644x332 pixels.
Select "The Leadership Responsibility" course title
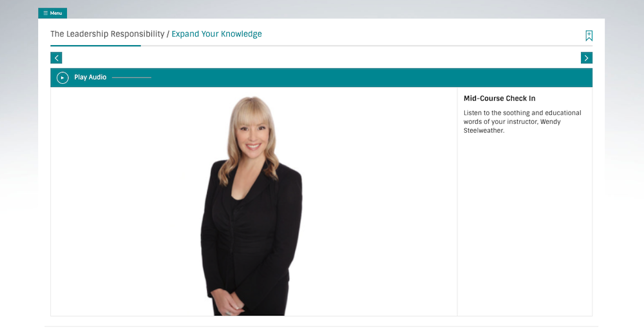click(x=107, y=34)
